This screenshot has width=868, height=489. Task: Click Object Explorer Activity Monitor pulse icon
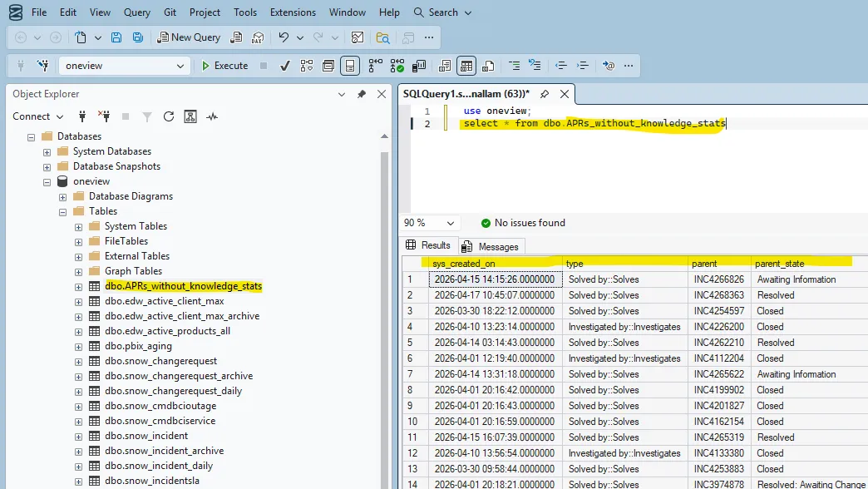point(212,116)
